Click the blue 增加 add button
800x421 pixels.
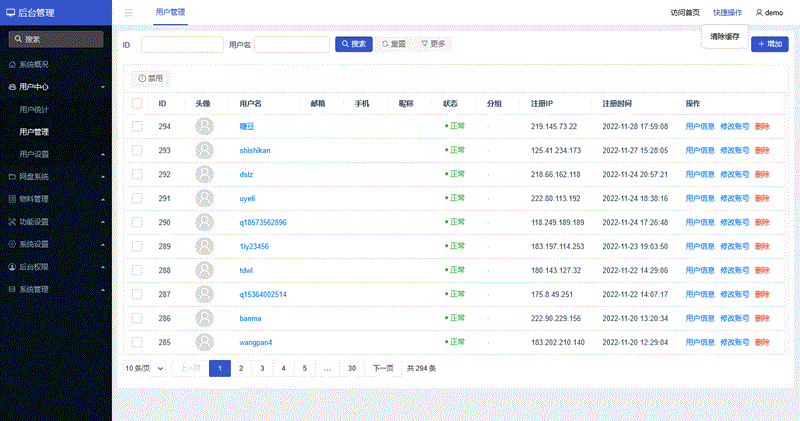[769, 44]
